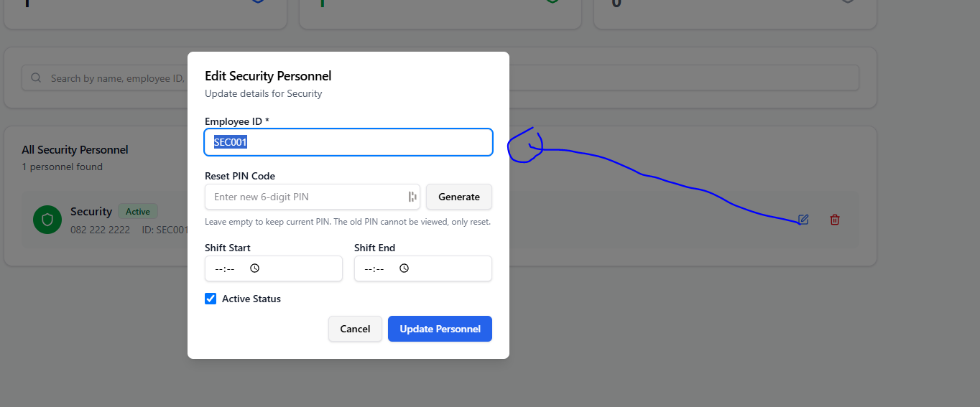
Task: Select the Shift End time input
Action: [423, 268]
